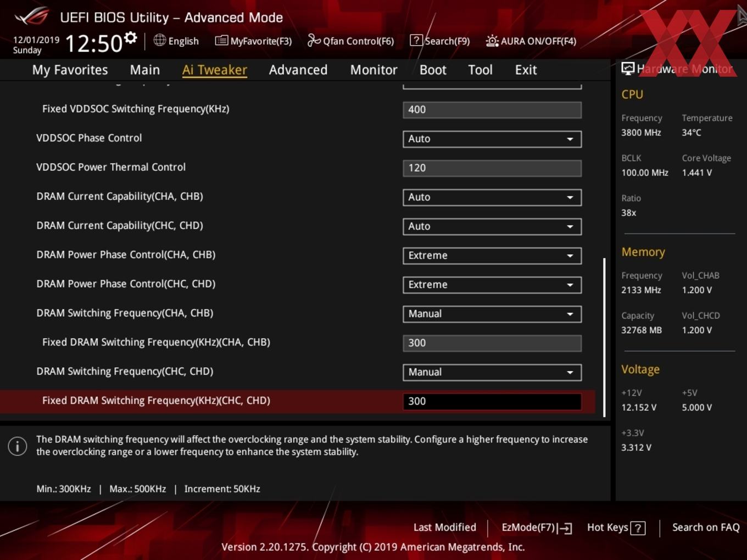Click BCLK value 100.00 MHz
The width and height of the screenshot is (747, 560).
(x=645, y=172)
